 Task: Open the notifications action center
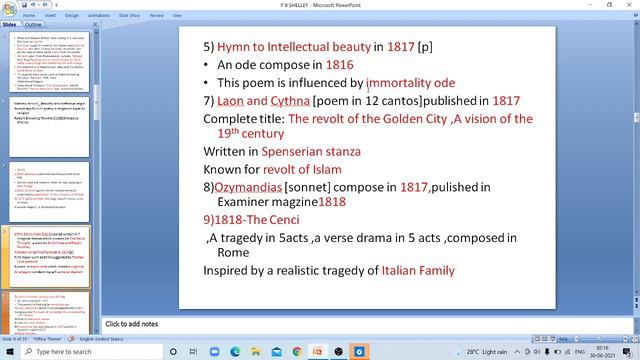coord(627,352)
